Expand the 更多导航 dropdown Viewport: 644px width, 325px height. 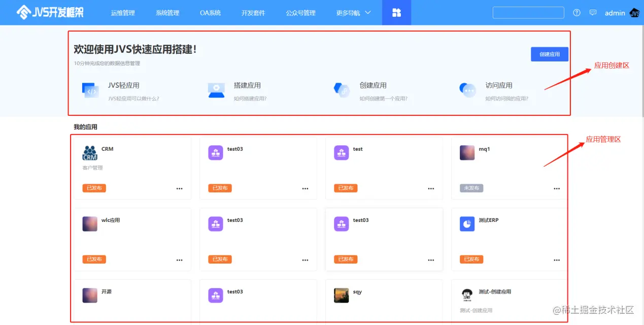point(354,13)
